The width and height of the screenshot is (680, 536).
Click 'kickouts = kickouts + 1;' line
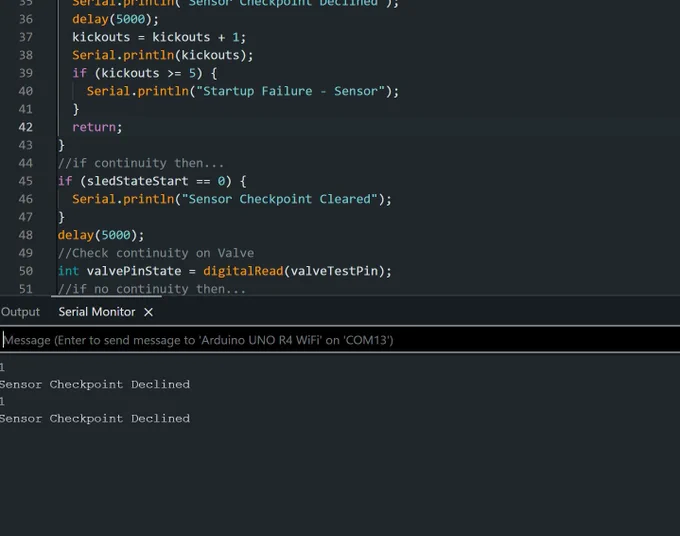pyautogui.click(x=159, y=37)
